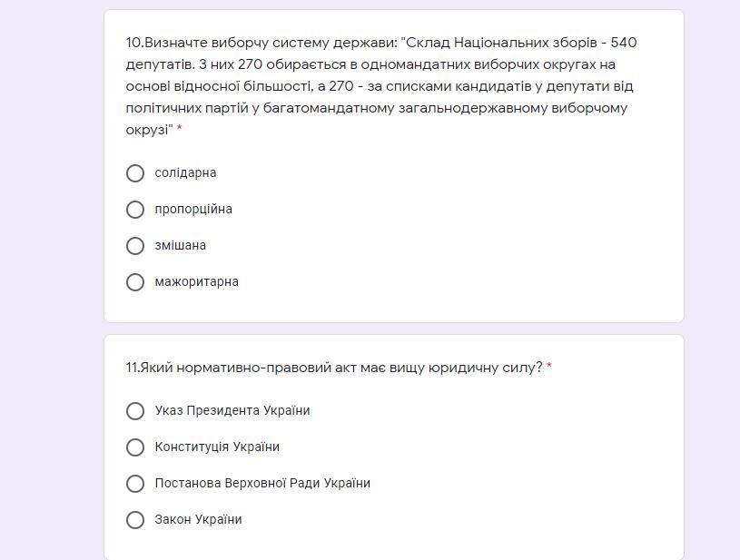Click question 11 text about нормативно-правовий акт
This screenshot has width=740, height=560.
[334, 368]
